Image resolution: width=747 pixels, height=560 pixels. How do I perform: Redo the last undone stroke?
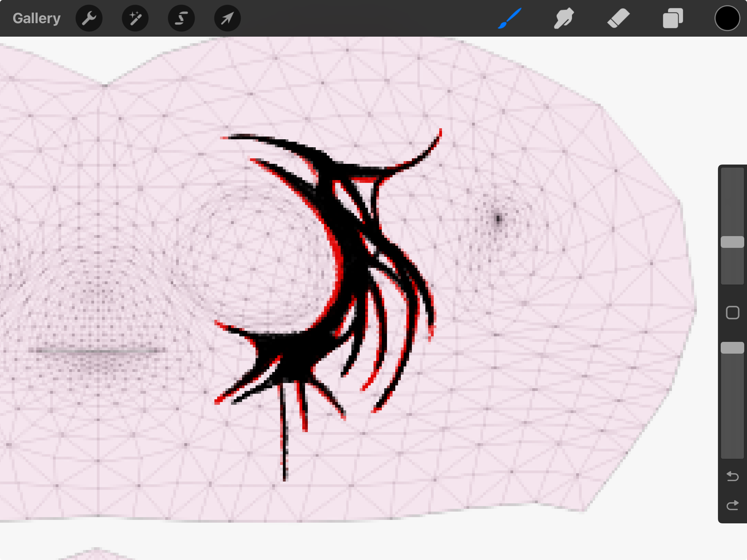coord(732,505)
